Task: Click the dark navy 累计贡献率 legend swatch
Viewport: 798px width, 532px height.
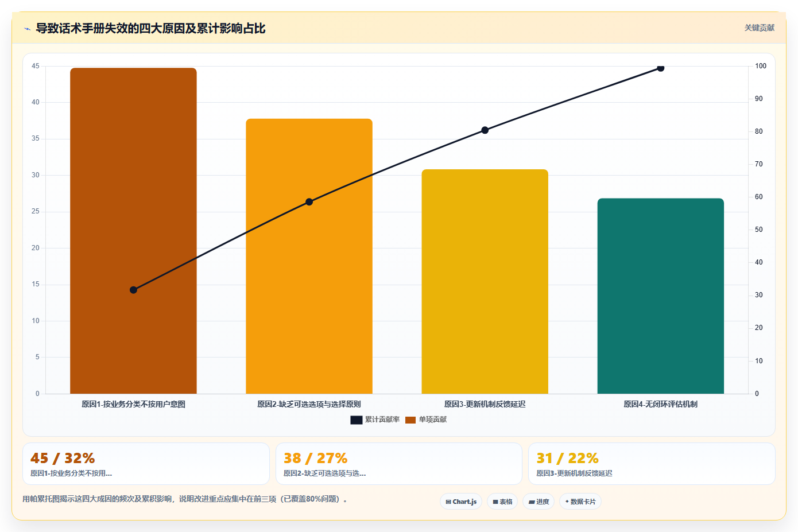Action: 356,420
